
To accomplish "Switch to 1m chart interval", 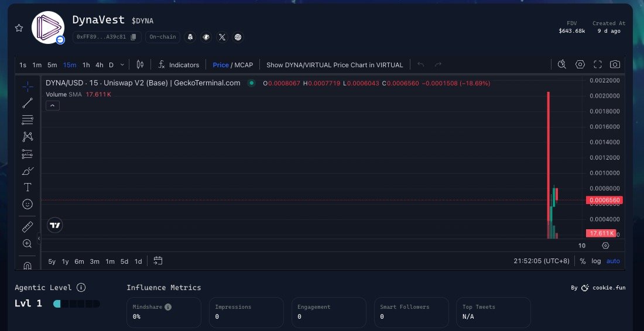I will [37, 65].
